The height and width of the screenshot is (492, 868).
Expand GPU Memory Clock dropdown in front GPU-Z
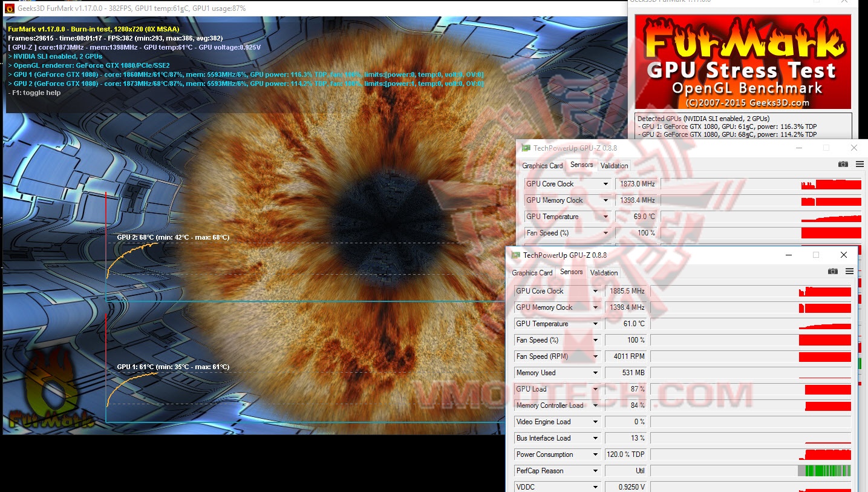[x=595, y=307]
